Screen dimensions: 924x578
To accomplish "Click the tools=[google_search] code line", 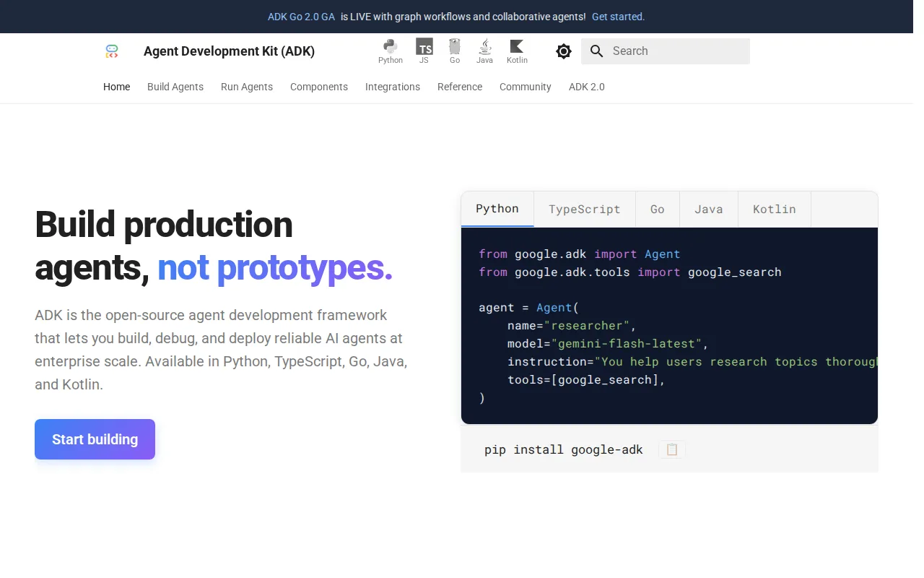I will point(586,380).
